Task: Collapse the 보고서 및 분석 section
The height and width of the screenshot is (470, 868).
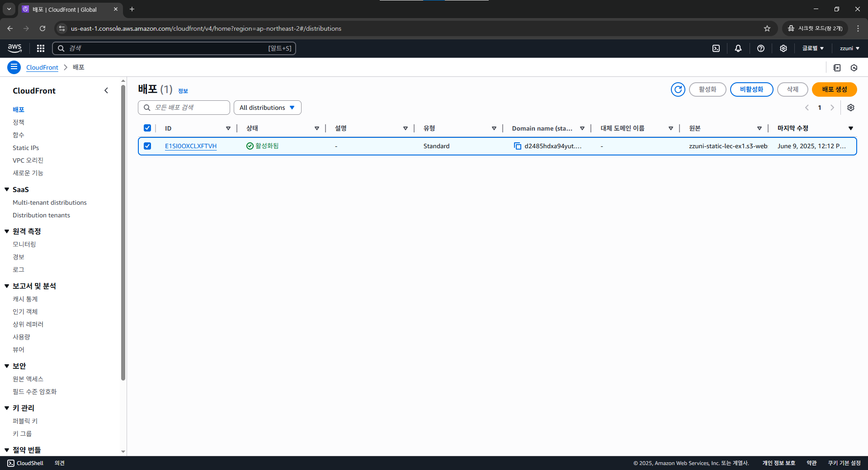Action: pos(7,286)
